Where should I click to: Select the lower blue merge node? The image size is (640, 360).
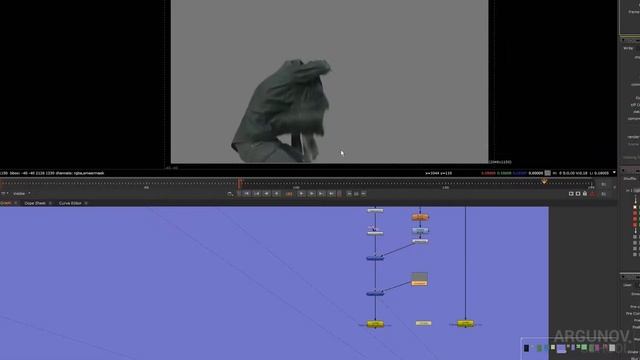point(375,293)
